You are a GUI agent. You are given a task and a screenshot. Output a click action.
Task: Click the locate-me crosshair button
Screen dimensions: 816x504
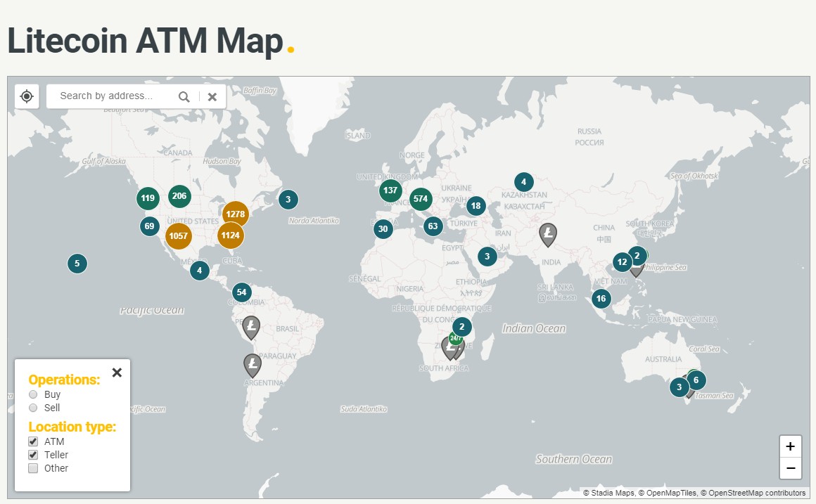coord(27,96)
